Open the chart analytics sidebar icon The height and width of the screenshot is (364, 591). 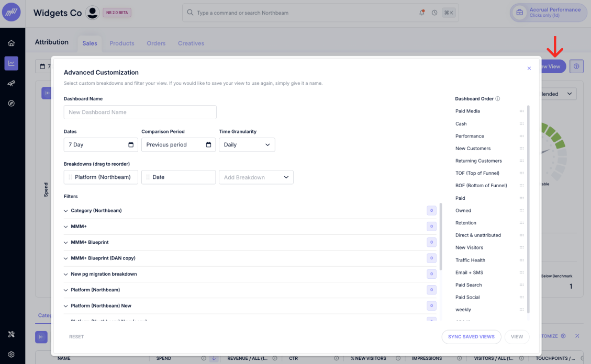coord(12,63)
